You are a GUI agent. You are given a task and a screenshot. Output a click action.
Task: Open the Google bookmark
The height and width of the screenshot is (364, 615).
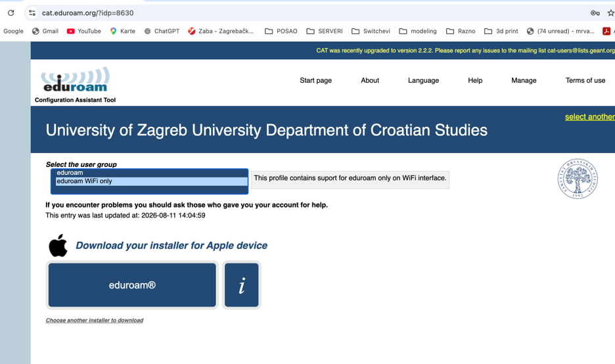pos(13,31)
